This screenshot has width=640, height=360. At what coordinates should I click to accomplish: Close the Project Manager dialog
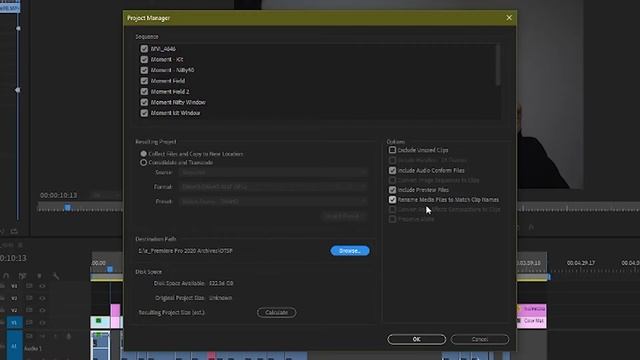coord(509,18)
